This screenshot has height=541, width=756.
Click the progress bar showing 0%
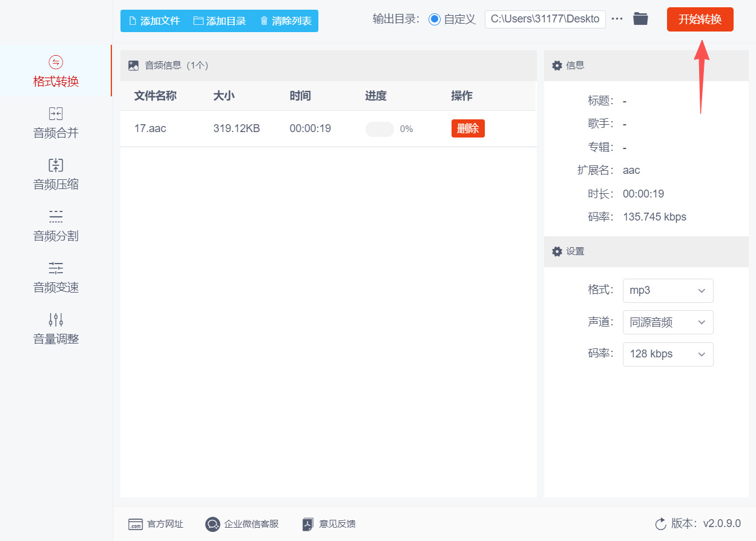point(380,129)
